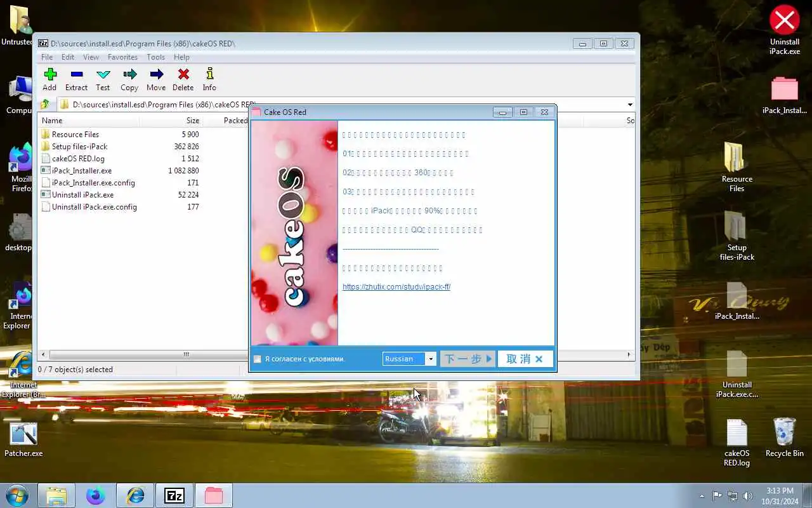Screen dimensions: 812x508
Task: Click the Info toolbar icon in 7-Zip
Action: [x=209, y=80]
